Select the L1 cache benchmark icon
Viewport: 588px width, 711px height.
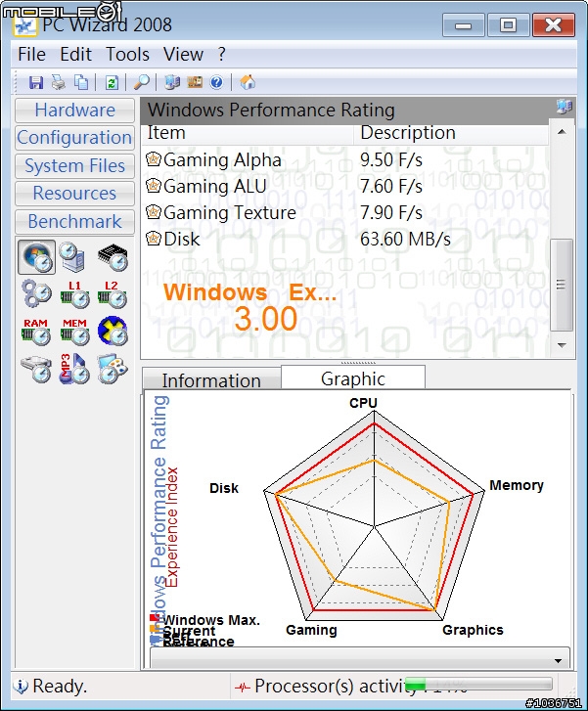coord(75,294)
